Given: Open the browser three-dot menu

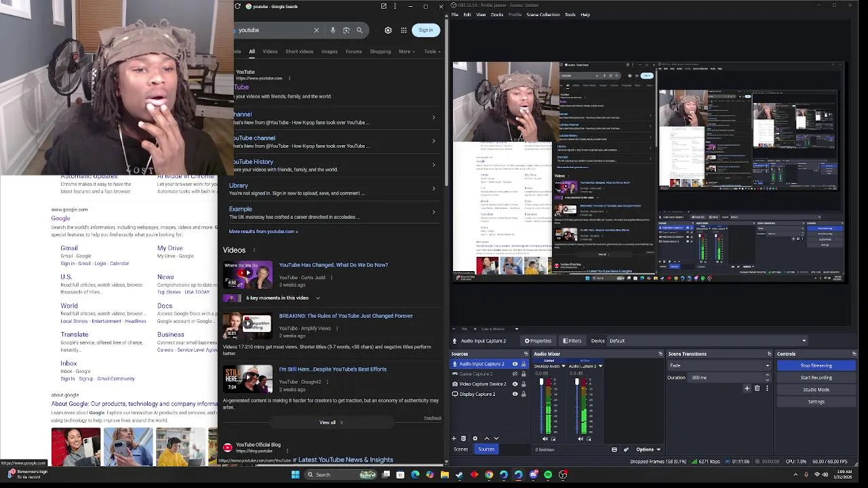Looking at the screenshot, I should pyautogui.click(x=395, y=6).
